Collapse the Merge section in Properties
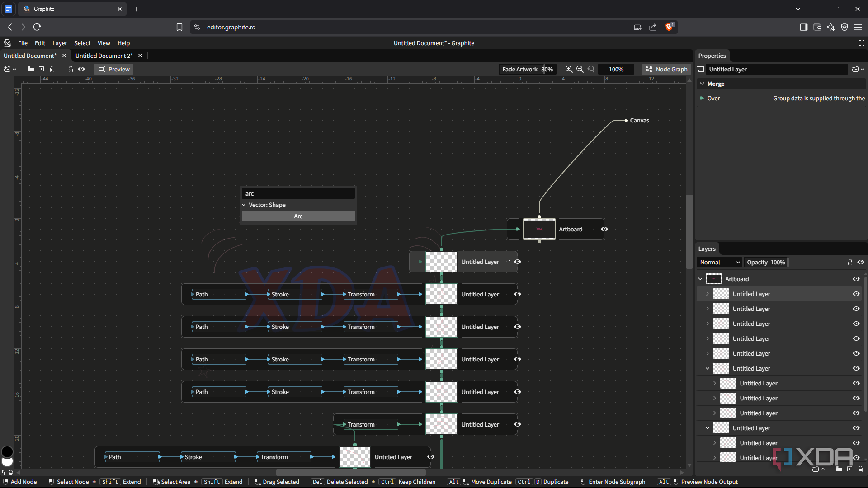868x488 pixels. [702, 84]
